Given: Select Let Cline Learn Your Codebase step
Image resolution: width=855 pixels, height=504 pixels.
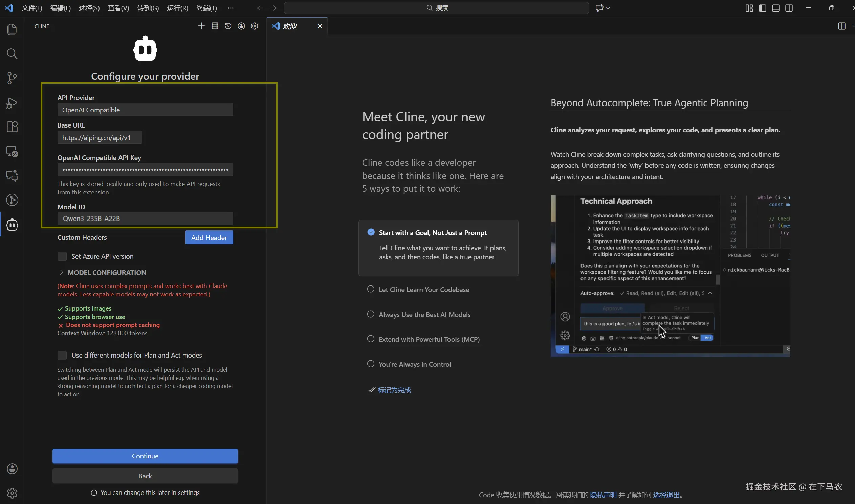Looking at the screenshot, I should (423, 289).
